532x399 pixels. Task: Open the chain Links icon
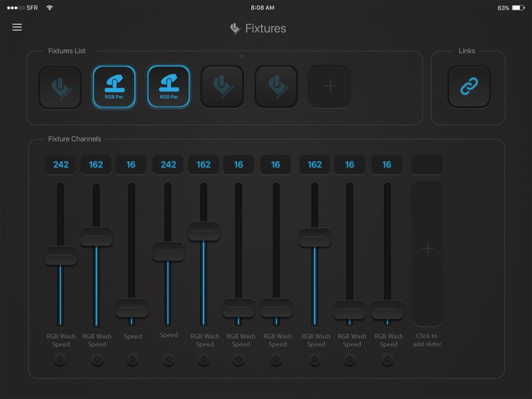pyautogui.click(x=470, y=87)
